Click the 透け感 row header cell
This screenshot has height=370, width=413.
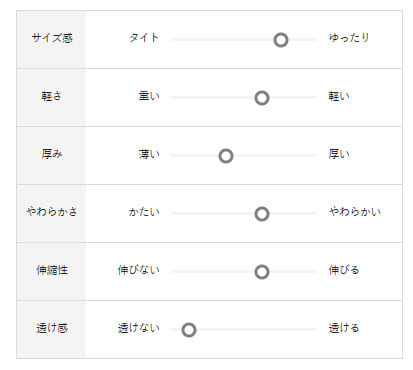[51, 330]
